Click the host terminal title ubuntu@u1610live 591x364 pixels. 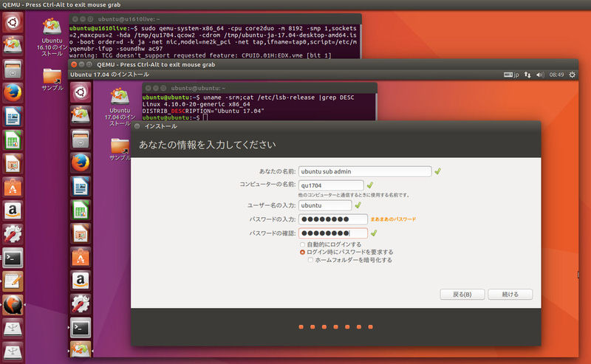129,19
